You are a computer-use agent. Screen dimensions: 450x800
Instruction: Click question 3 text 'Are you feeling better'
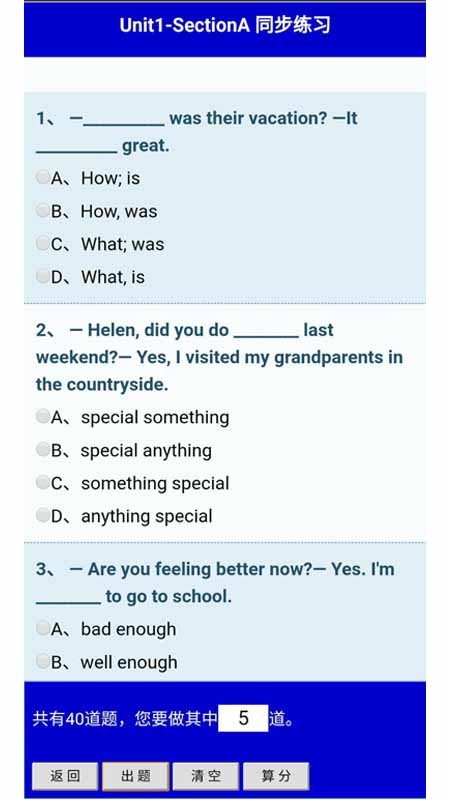[215, 583]
